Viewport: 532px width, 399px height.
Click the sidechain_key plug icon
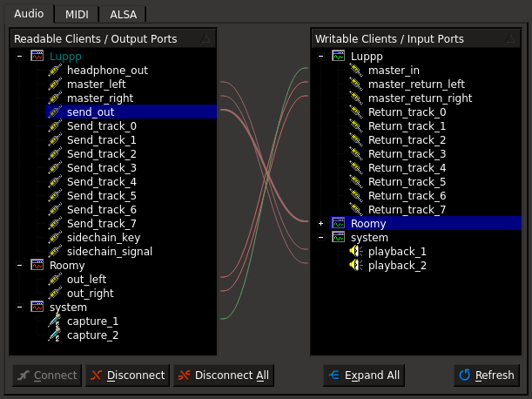point(55,237)
